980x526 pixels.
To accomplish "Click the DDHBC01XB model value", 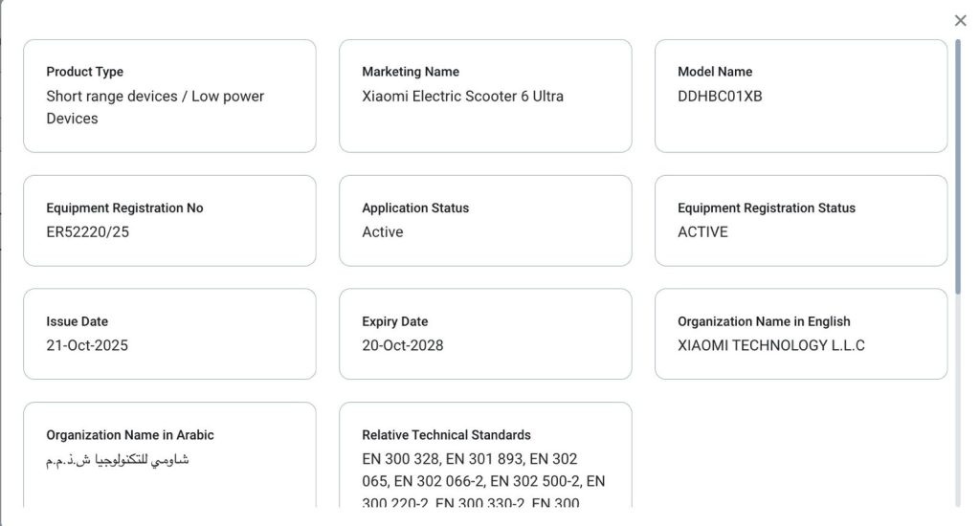I will (720, 97).
